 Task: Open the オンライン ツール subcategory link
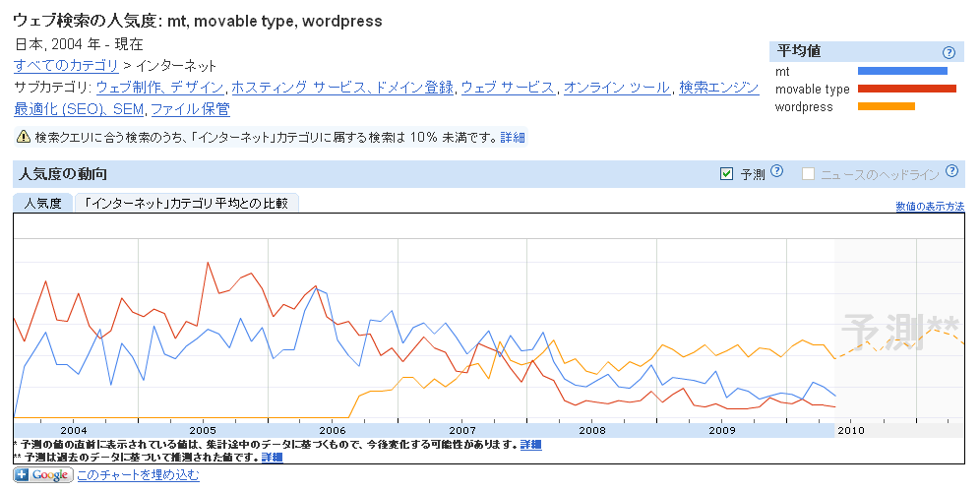(x=616, y=88)
